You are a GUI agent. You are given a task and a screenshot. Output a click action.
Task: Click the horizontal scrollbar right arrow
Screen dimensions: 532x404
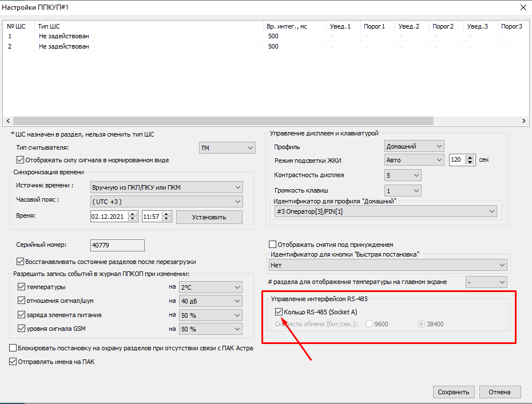click(525, 121)
